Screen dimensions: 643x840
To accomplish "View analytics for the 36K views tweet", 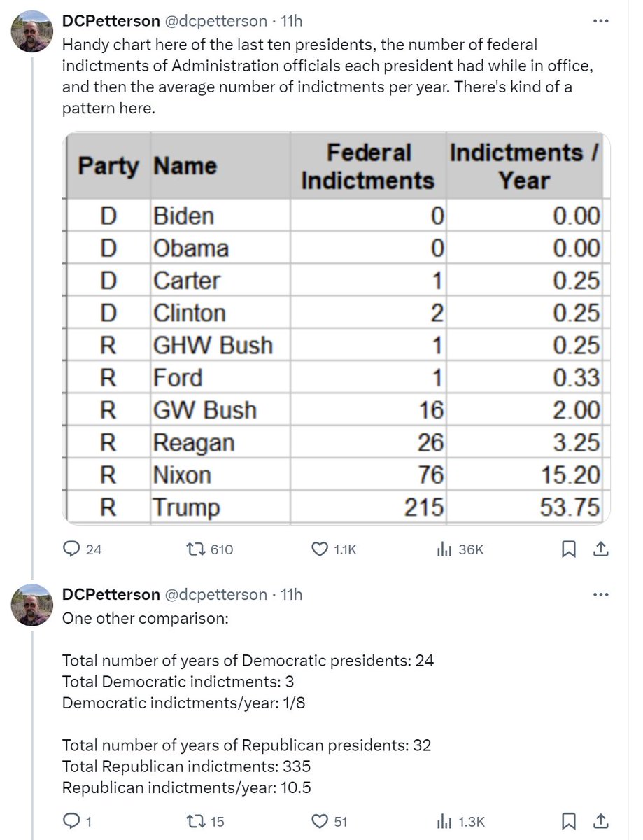I will (460, 549).
